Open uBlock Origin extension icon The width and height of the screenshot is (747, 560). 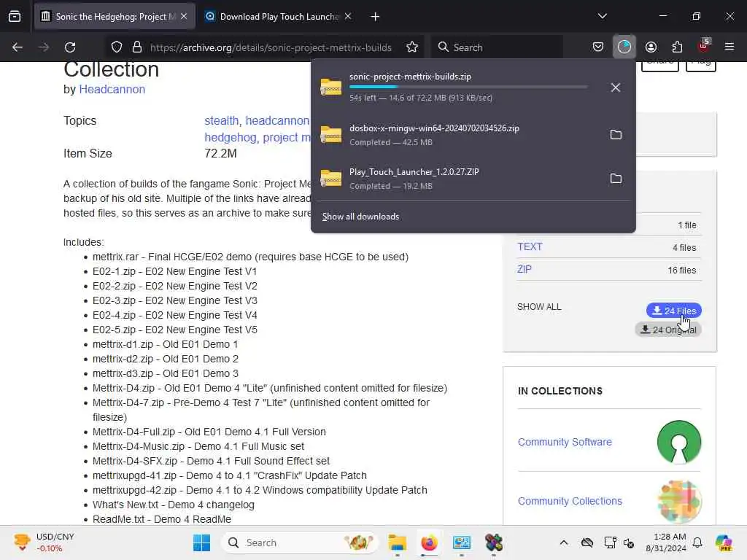(x=704, y=46)
